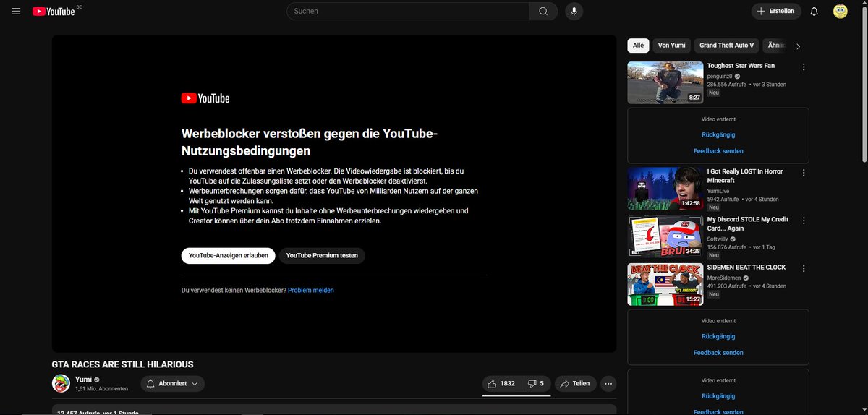Open the My Discord STOLE thumbnail
Image resolution: width=868 pixels, height=415 pixels.
coord(665,236)
